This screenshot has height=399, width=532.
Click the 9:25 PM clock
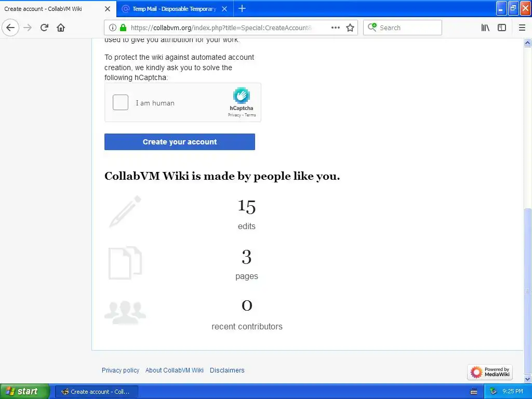(512, 391)
